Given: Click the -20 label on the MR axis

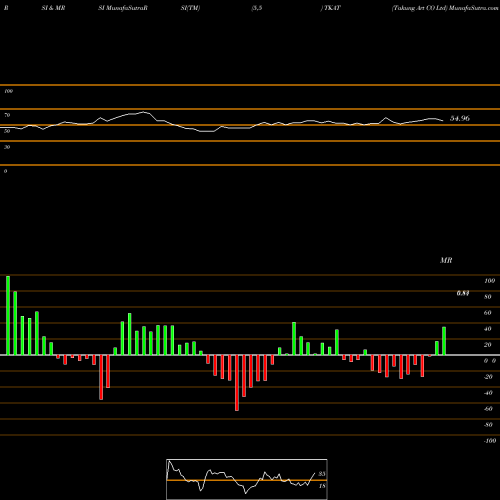Looking at the screenshot, I should point(488,377).
